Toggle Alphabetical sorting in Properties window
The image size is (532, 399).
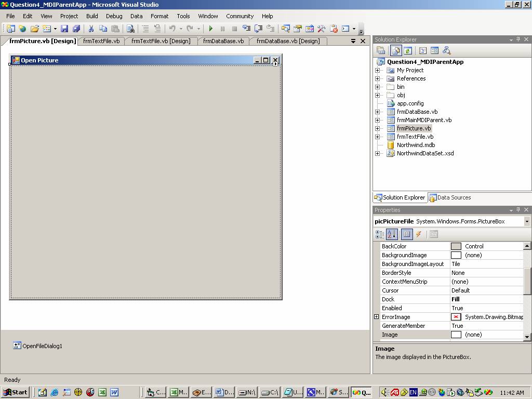(x=392, y=234)
